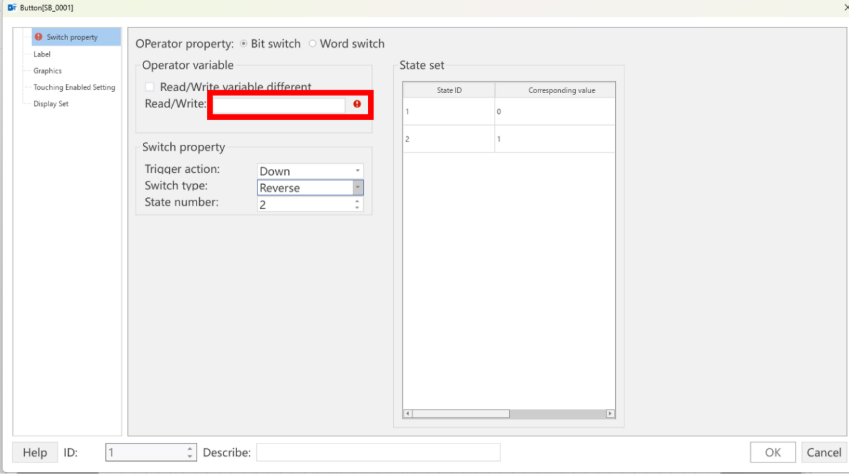Open the Label settings page
Viewport: 849px width, 474px height.
tap(42, 54)
